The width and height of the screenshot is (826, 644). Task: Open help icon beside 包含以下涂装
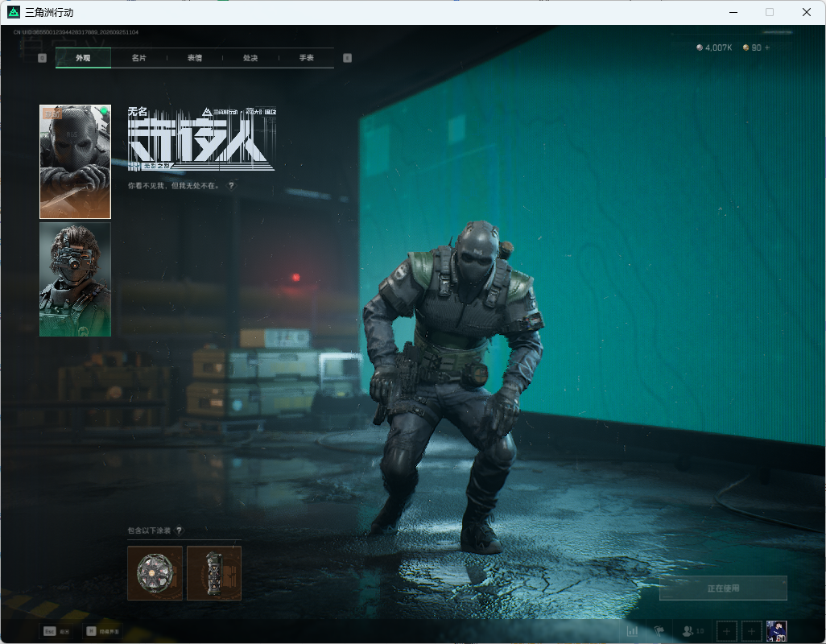pos(179,530)
